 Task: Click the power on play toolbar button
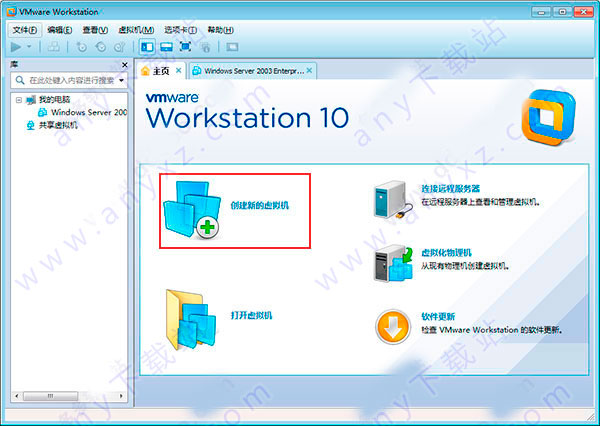click(x=16, y=47)
